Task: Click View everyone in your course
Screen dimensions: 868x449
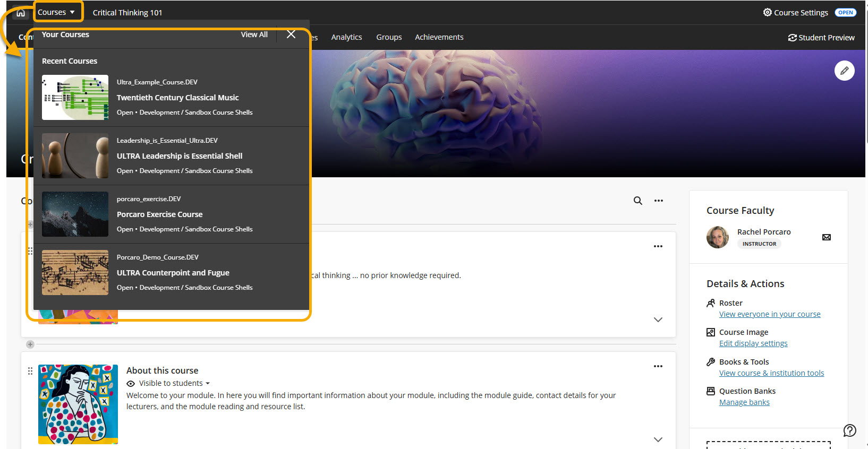Action: click(770, 314)
